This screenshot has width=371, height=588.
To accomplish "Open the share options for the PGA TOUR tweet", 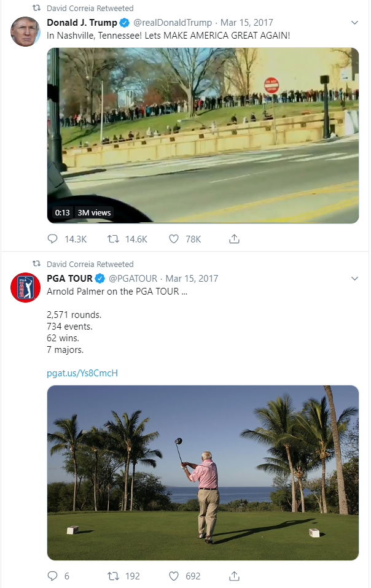I will tap(234, 576).
